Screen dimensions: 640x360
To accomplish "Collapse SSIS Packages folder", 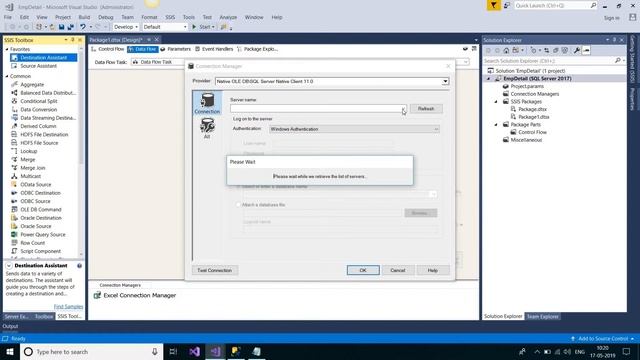I will 496,102.
